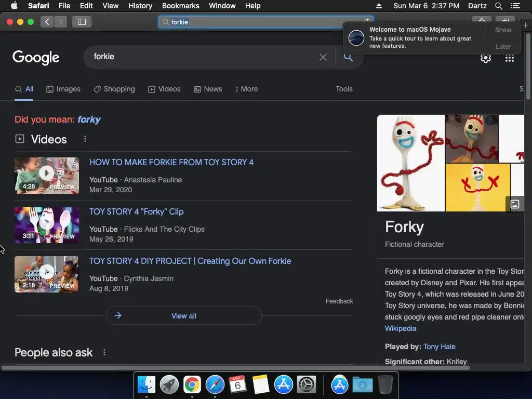Click the Dartz user name in menu bar
The width and height of the screenshot is (532, 399).
click(x=477, y=6)
